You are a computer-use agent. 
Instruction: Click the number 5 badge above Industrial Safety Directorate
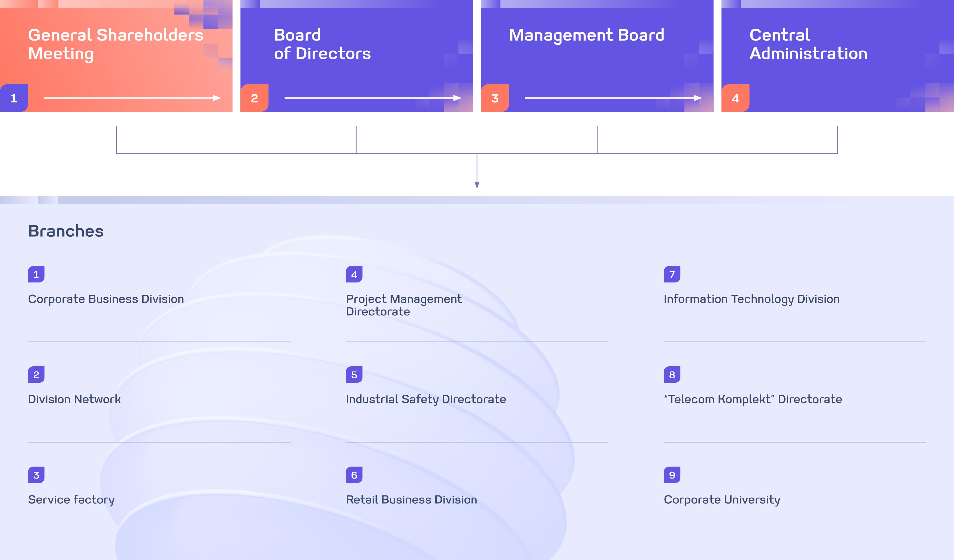point(354,375)
